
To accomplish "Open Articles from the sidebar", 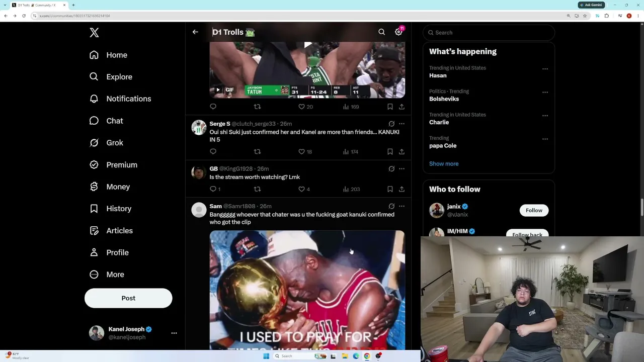I will coord(111,231).
